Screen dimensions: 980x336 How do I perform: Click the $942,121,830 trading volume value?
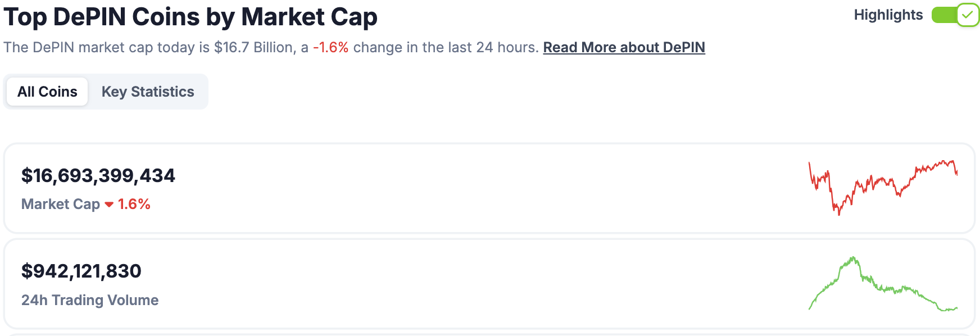[x=81, y=271]
